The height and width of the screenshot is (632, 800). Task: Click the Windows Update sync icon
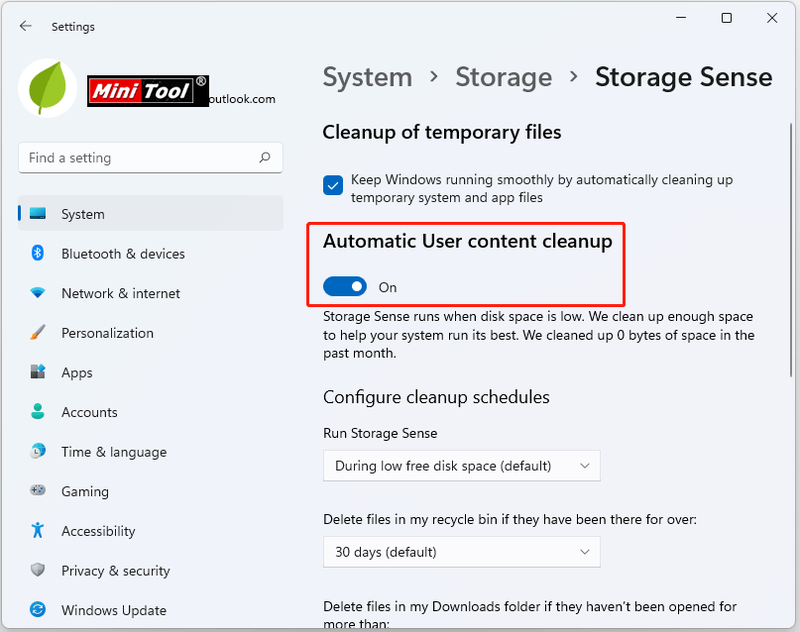tap(38, 610)
